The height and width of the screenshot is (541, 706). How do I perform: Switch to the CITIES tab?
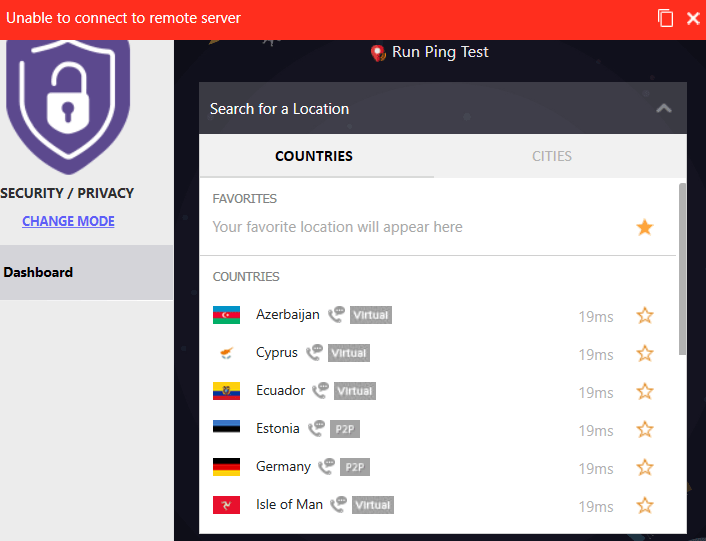pos(552,156)
